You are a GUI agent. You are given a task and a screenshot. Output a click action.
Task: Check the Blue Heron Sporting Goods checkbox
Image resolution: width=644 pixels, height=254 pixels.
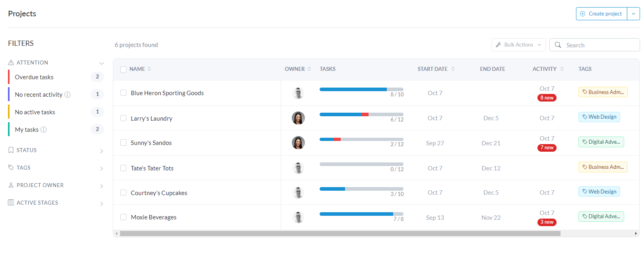click(x=124, y=93)
